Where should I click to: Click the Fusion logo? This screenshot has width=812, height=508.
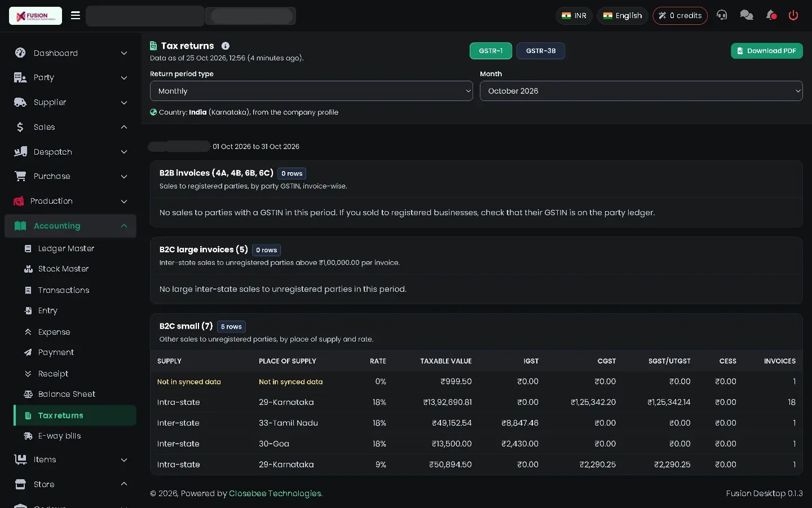click(x=36, y=16)
